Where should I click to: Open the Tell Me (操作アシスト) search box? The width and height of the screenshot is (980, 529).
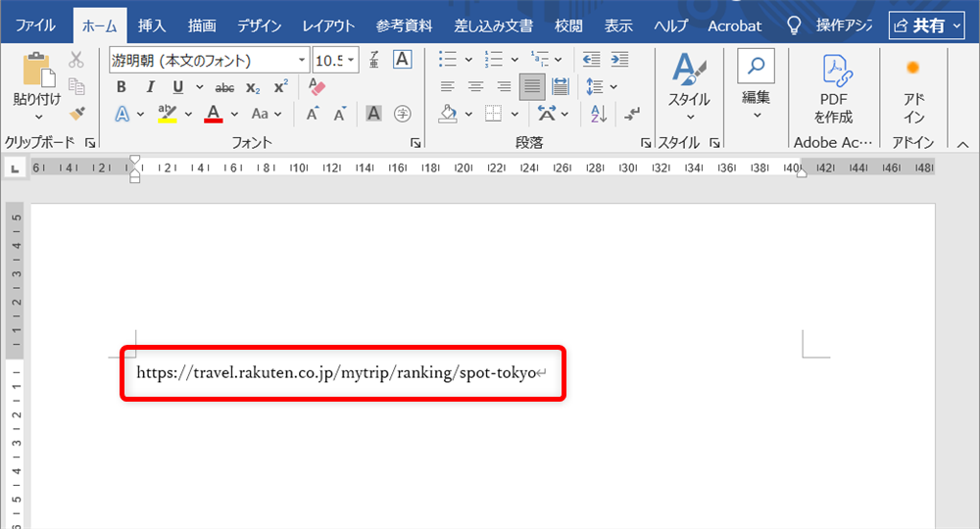(x=830, y=25)
